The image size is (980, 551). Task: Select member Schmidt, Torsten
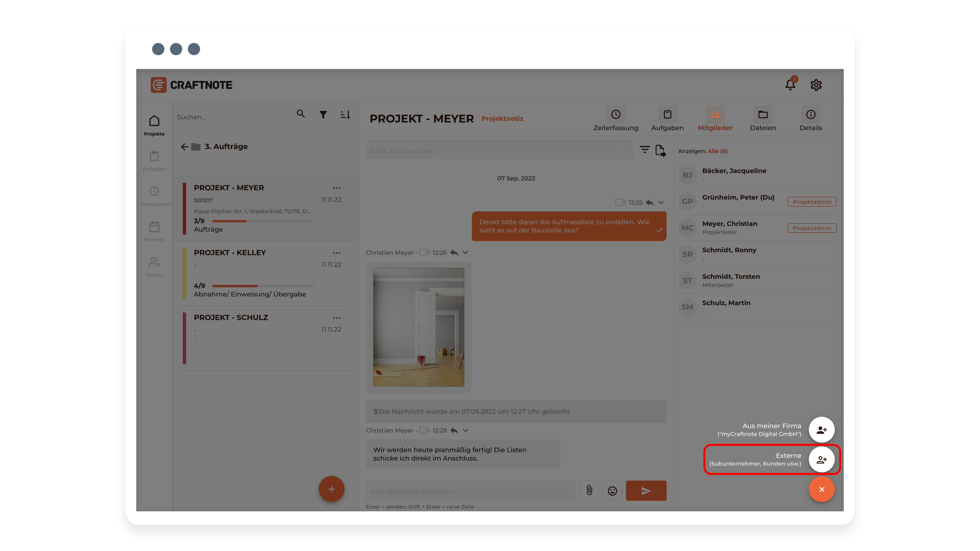pos(757,281)
